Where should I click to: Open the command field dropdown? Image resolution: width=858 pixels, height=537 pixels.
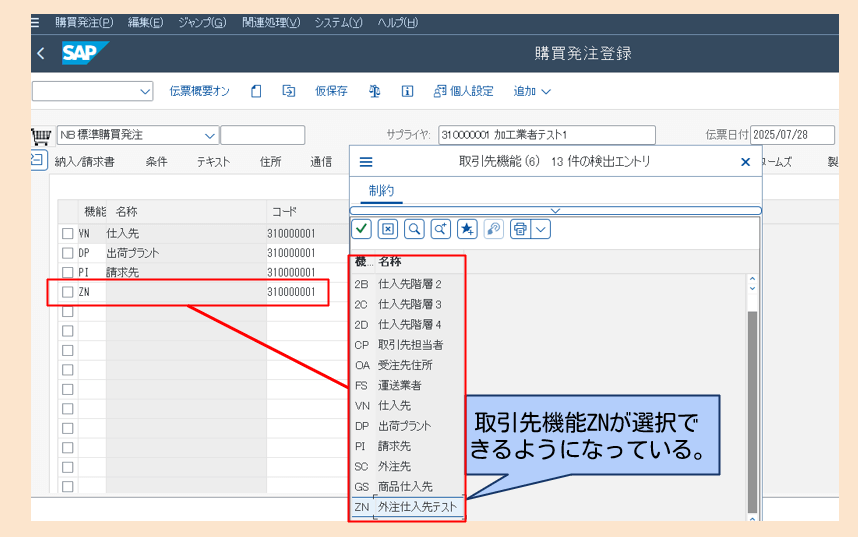pos(144,91)
